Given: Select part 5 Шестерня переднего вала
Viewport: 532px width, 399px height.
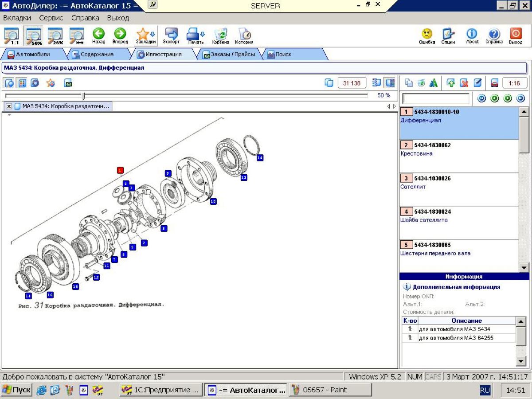Looking at the screenshot, I should [x=459, y=256].
